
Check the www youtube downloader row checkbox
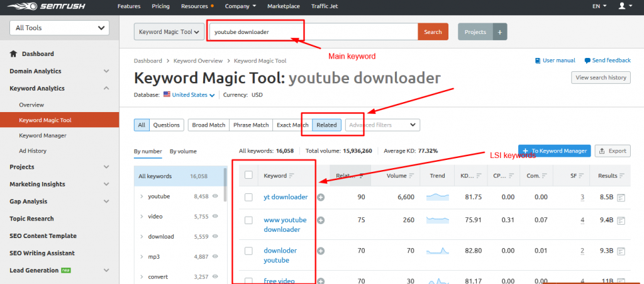coord(248,220)
